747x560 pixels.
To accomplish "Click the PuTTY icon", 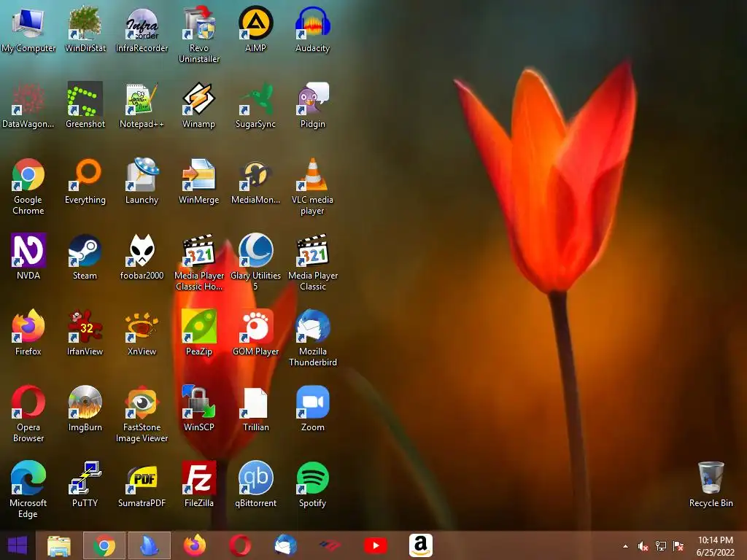I will point(85,484).
